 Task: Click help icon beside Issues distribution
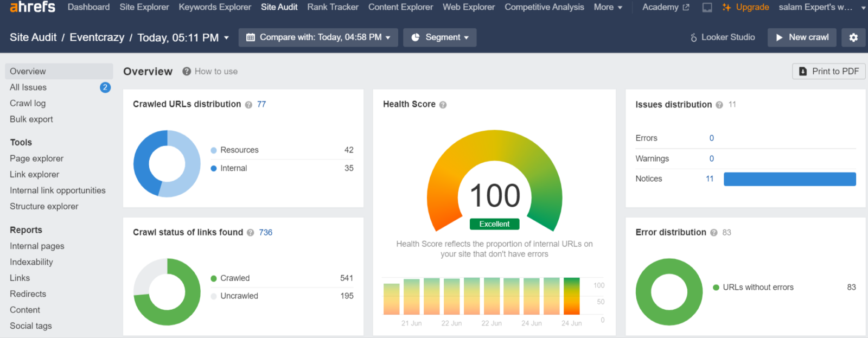[719, 105]
